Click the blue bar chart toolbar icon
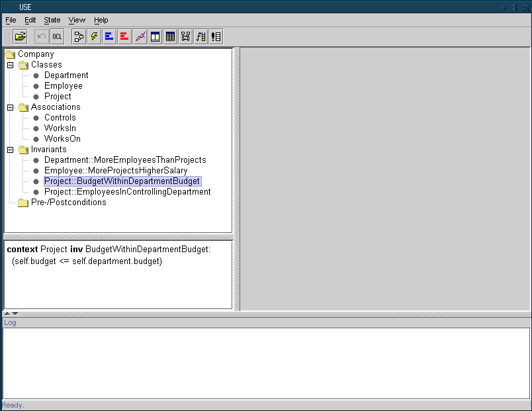The height and width of the screenshot is (411, 532). coord(109,36)
